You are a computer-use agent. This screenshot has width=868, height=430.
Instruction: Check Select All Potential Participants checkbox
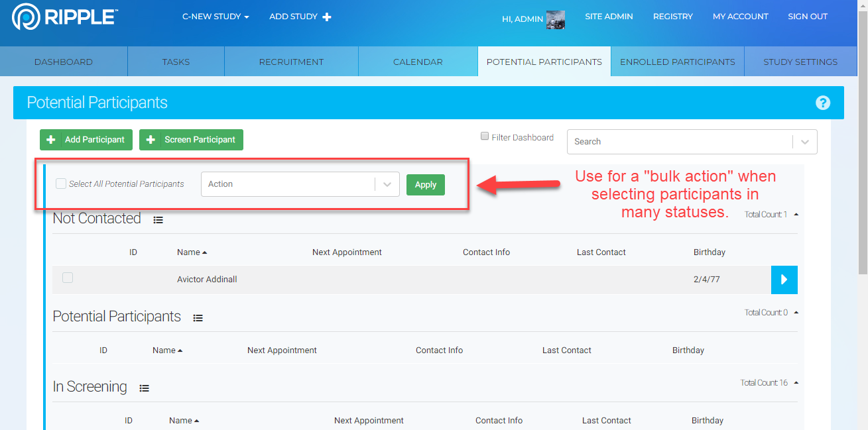coord(61,184)
